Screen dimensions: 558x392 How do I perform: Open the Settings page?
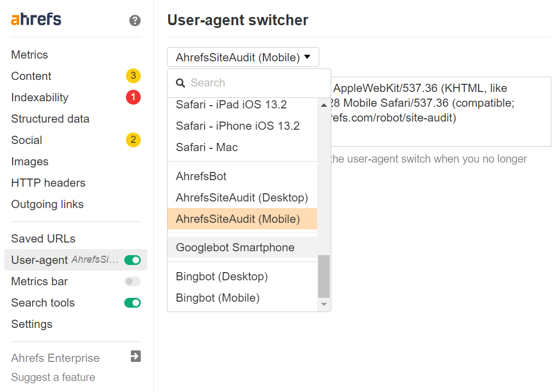pyautogui.click(x=31, y=324)
